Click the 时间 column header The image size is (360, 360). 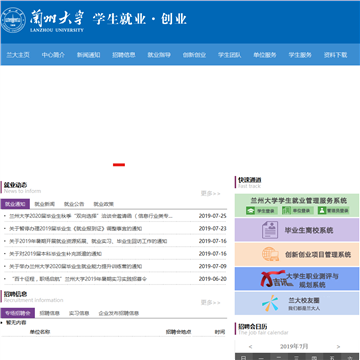220,332
